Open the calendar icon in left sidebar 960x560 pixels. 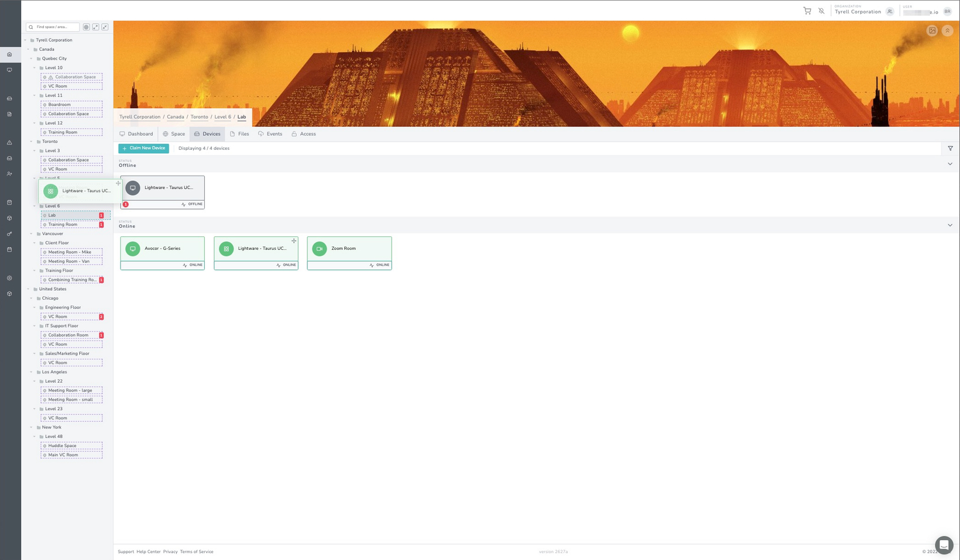tap(9, 250)
